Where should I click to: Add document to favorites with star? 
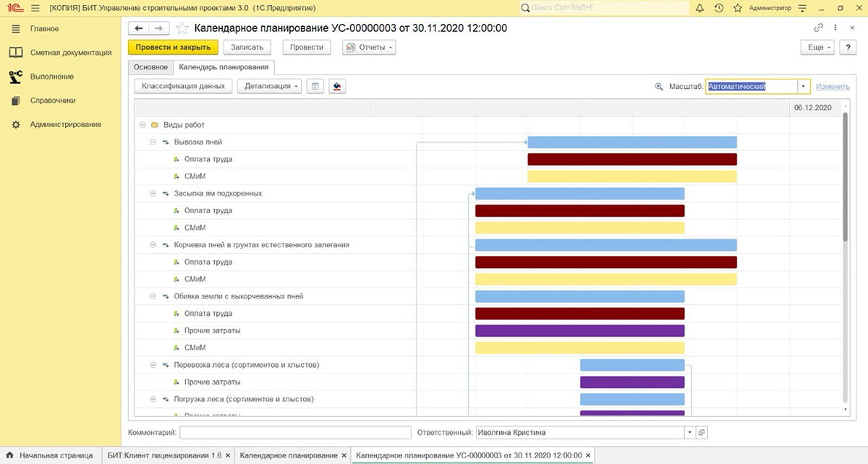pyautogui.click(x=182, y=28)
